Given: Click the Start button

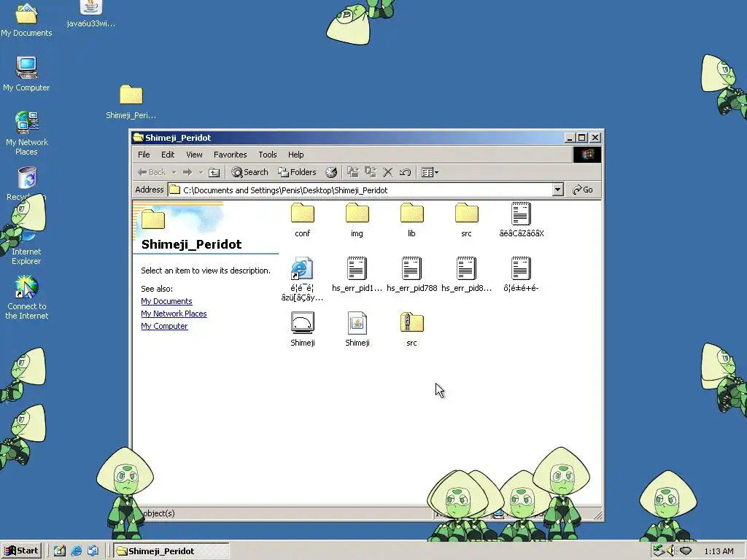Looking at the screenshot, I should click(x=21, y=551).
